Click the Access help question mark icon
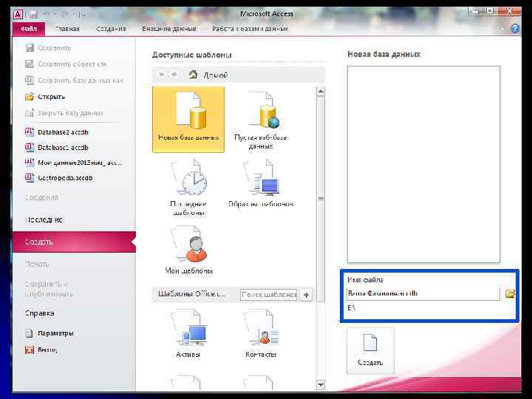Screen dimensions: 532x399 pyautogui.click(x=515, y=29)
